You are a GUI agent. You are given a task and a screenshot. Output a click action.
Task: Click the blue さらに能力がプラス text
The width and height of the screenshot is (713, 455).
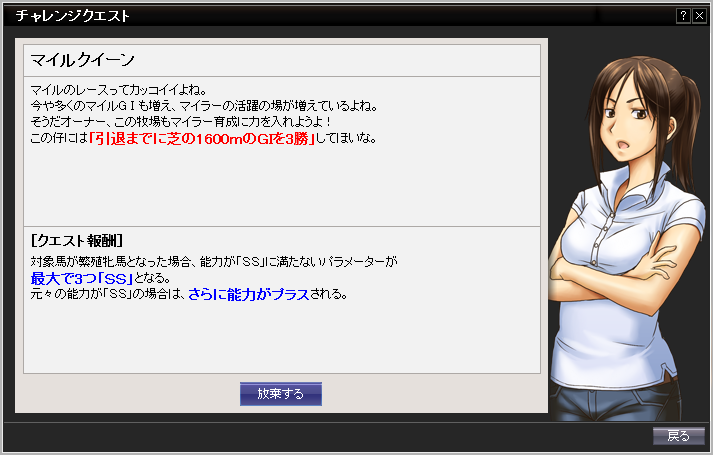coord(249,295)
